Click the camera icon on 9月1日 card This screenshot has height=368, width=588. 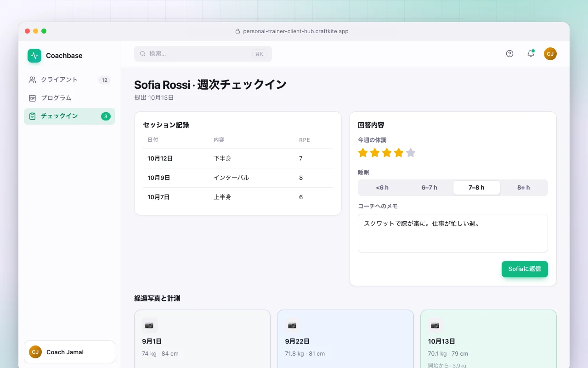click(149, 325)
